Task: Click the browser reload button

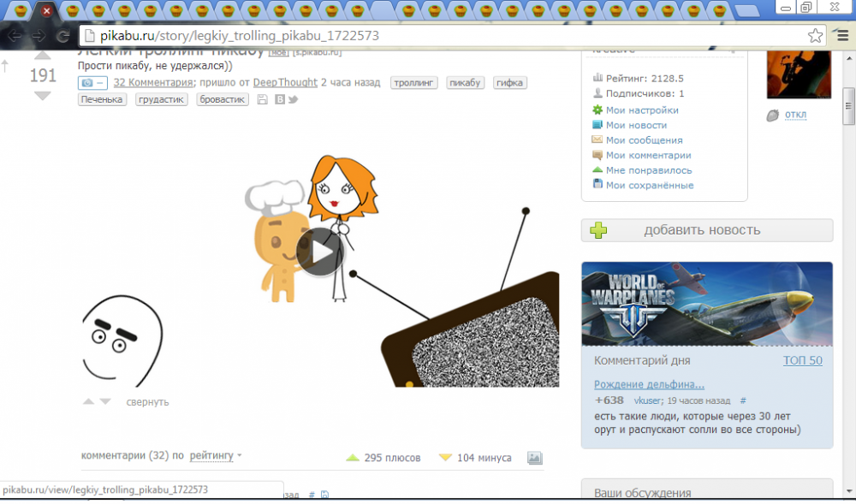Action: [62, 36]
